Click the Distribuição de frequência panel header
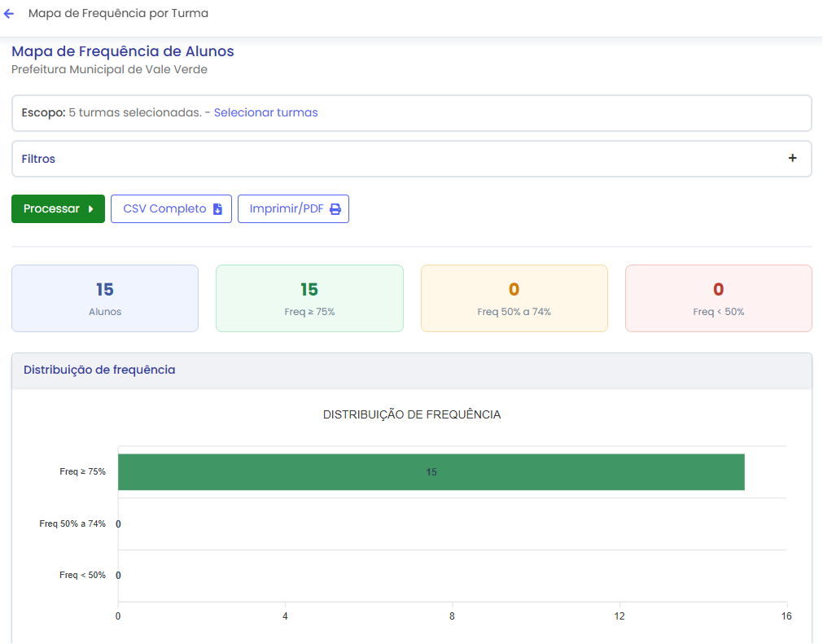 tap(412, 370)
